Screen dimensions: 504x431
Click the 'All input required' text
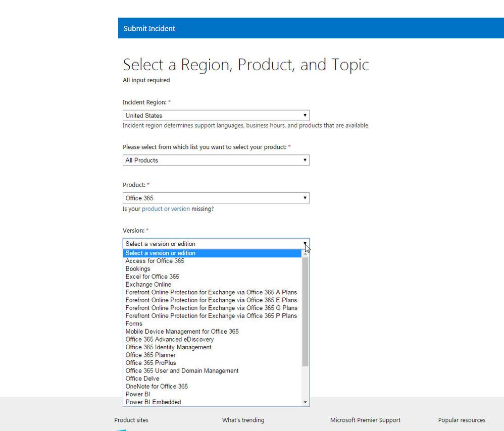pyautogui.click(x=146, y=80)
